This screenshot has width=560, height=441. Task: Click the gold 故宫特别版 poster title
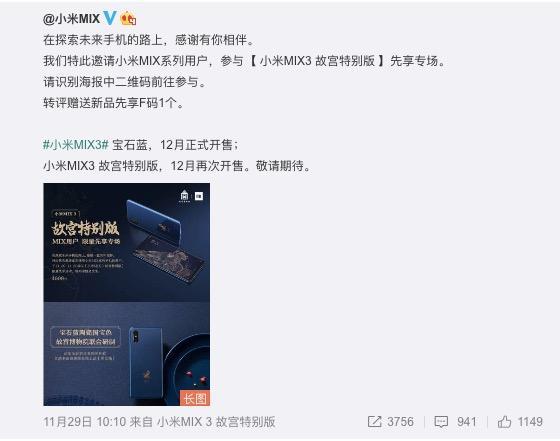click(x=85, y=229)
